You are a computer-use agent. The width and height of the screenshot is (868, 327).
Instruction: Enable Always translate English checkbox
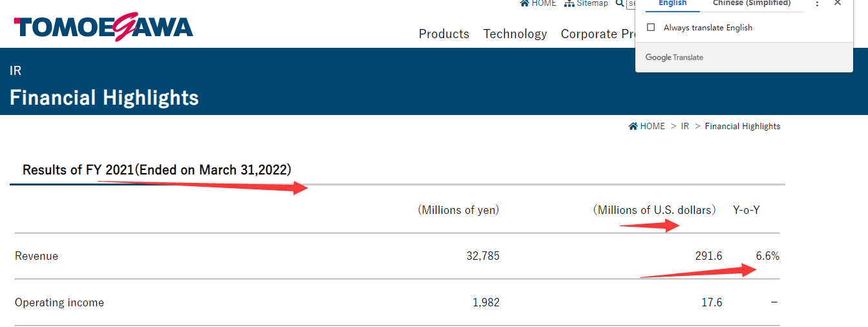click(651, 28)
